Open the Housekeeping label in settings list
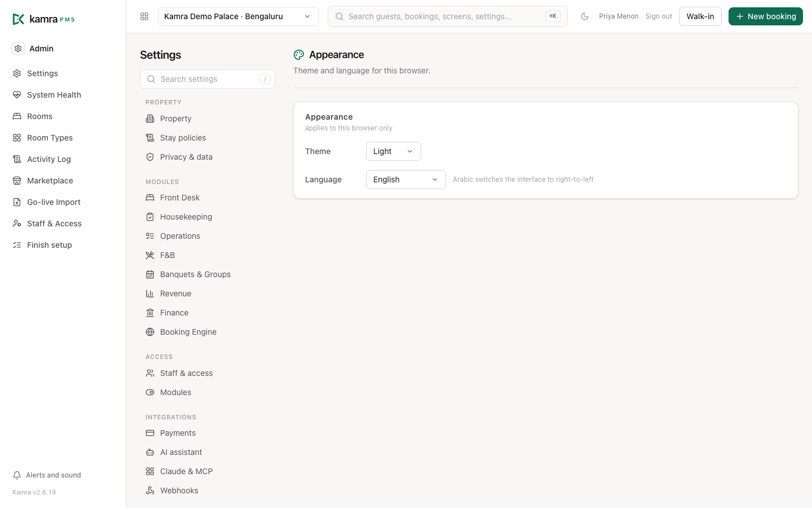Viewport: 812px width, 508px height. point(186,217)
